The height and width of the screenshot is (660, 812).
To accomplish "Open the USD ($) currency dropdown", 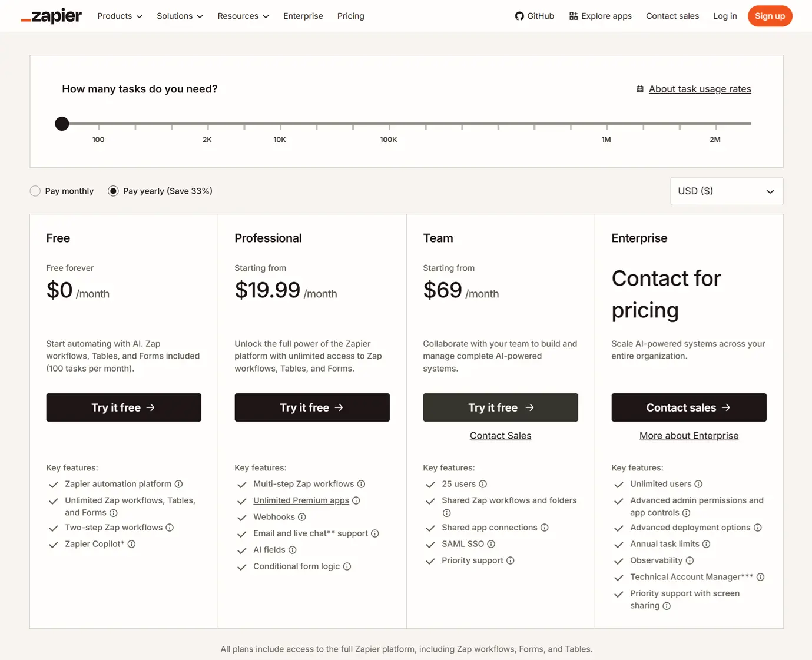I will [x=727, y=191].
